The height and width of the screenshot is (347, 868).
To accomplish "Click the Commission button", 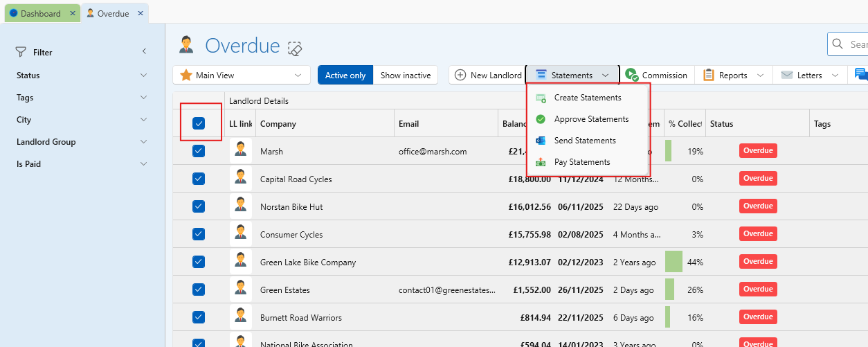I will point(656,75).
